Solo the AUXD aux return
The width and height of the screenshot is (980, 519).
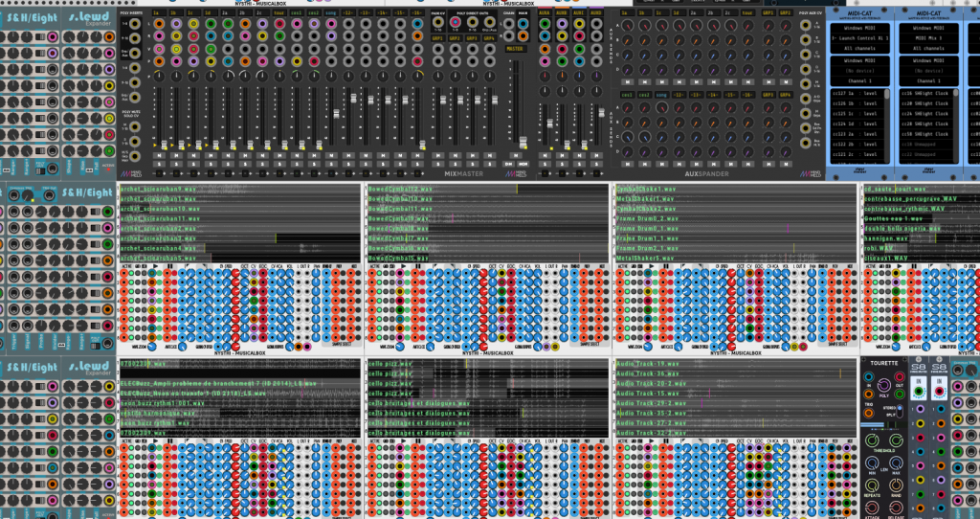(x=596, y=164)
